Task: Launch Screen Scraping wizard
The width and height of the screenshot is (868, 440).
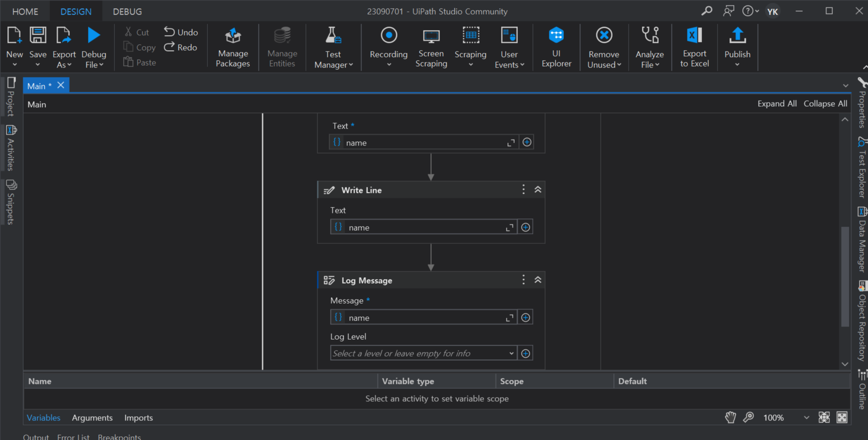Action: pos(431,47)
